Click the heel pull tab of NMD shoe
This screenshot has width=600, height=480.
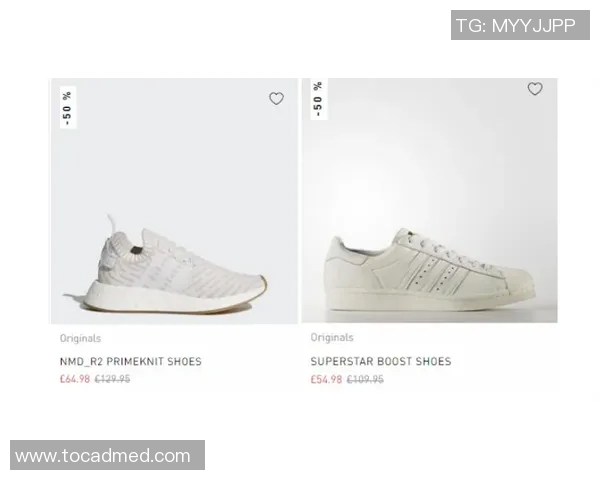coord(111,225)
